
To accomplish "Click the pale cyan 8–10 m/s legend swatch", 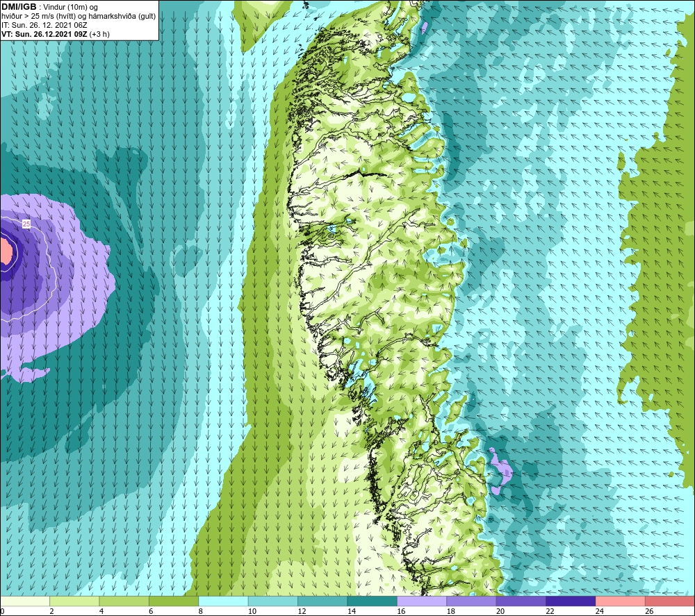I will (x=223, y=601).
